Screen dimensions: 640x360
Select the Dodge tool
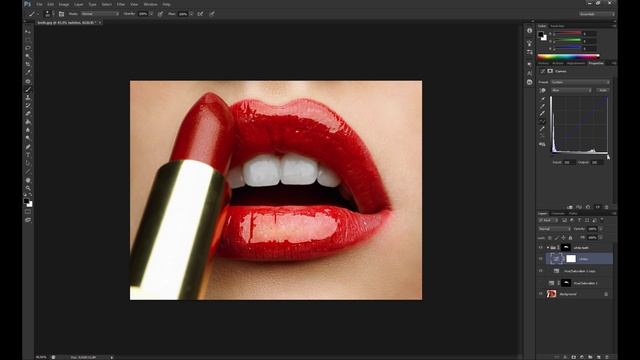click(x=28, y=138)
